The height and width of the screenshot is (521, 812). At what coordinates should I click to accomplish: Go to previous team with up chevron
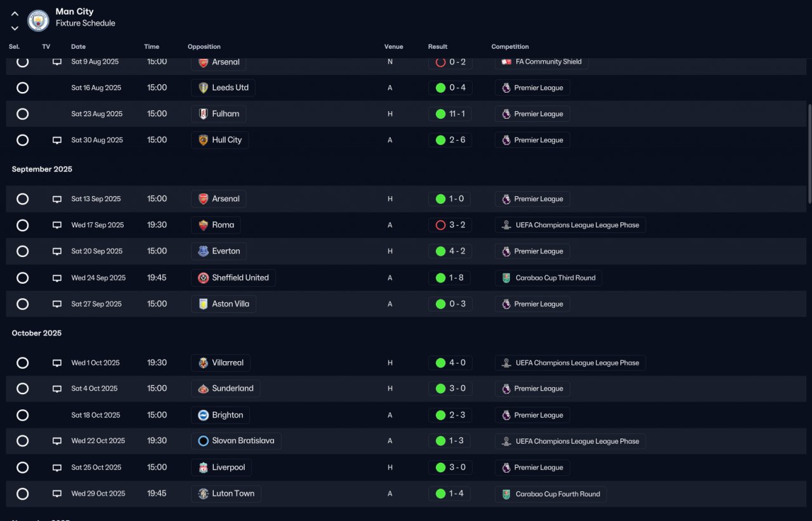[x=15, y=13]
